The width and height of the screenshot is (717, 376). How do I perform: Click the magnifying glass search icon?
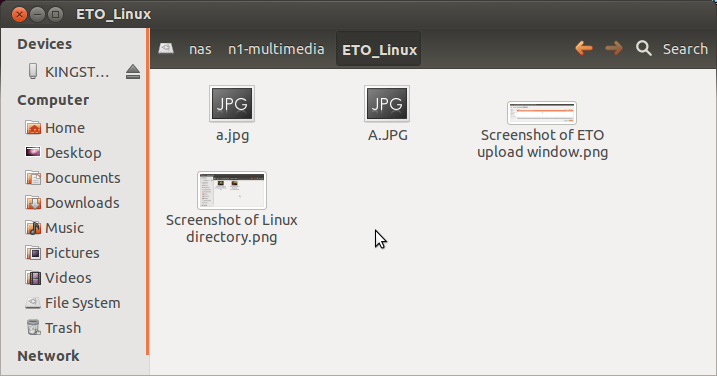point(644,48)
